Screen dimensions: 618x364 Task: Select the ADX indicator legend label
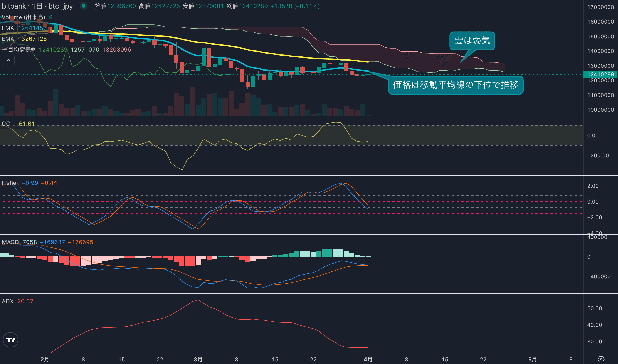coord(8,301)
